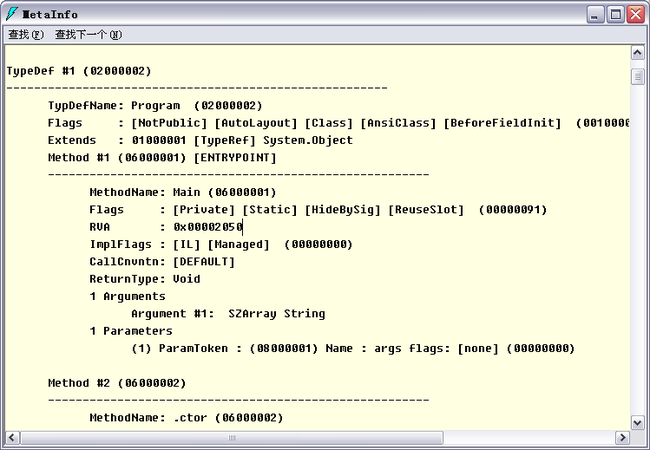Click the '[Private]' method flag
This screenshot has width=650, height=450.
point(204,210)
